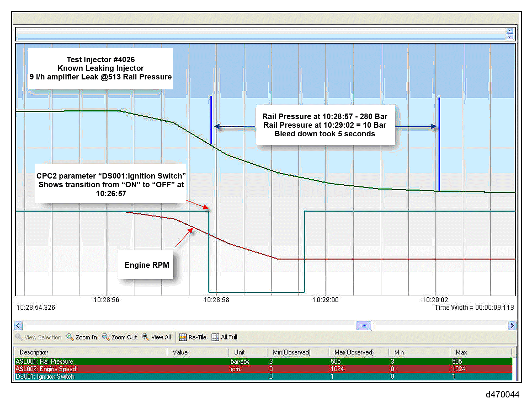Click the View Selection magnifier icon
This screenshot has height=409, width=532.
pos(19,337)
